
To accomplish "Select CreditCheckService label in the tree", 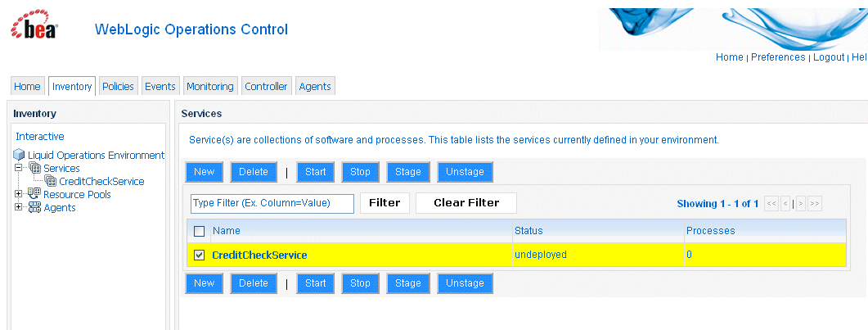I will pyautogui.click(x=102, y=182).
